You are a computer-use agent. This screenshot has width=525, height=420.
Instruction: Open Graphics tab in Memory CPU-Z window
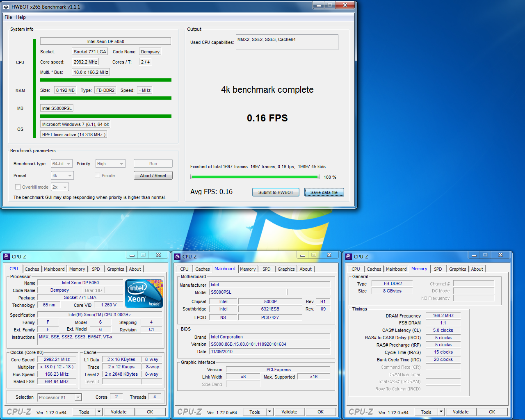pos(458,269)
